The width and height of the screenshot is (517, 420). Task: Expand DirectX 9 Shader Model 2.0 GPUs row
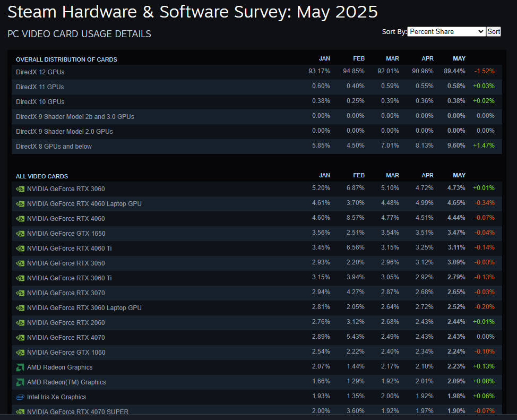pos(256,131)
